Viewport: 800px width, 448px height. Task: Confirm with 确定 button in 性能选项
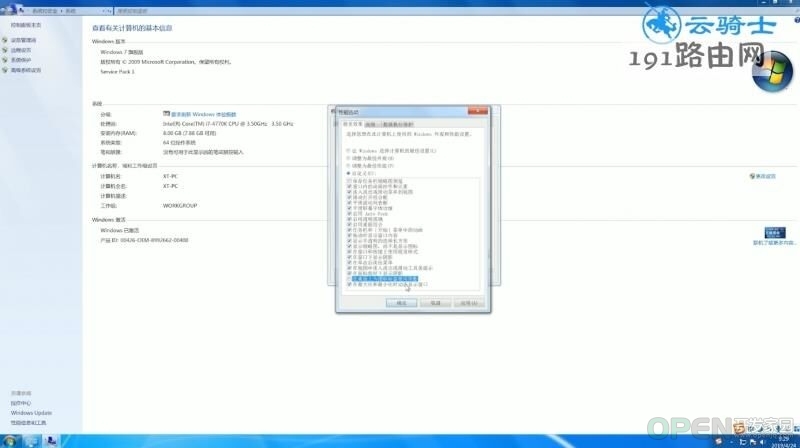[402, 303]
